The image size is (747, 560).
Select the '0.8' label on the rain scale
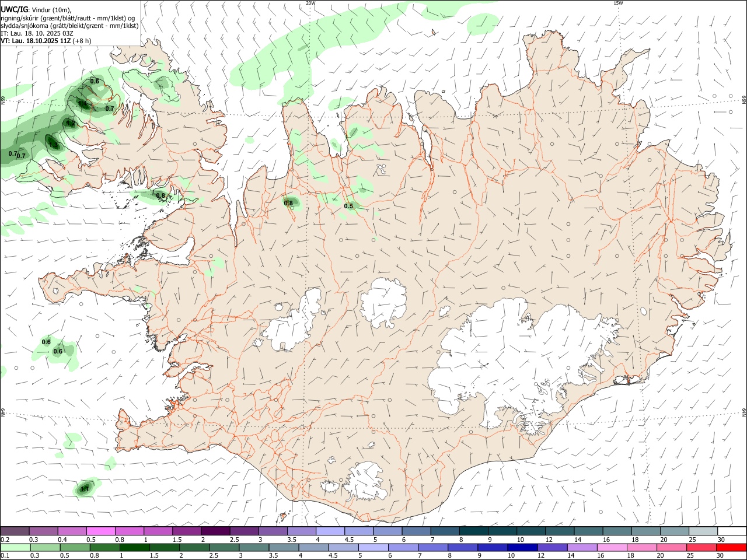point(95,556)
